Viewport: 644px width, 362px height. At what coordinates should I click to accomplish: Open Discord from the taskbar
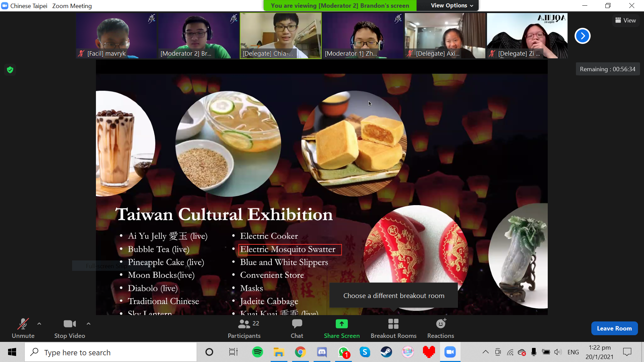tap(322, 352)
